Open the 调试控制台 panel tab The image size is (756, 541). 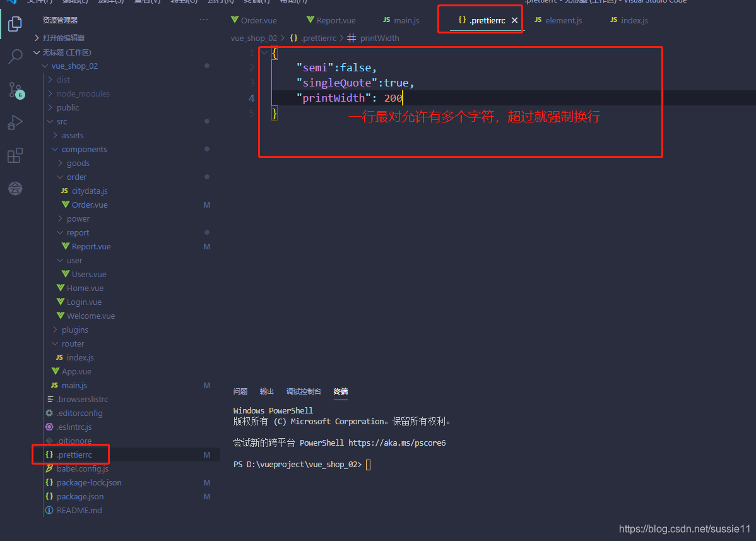304,391
